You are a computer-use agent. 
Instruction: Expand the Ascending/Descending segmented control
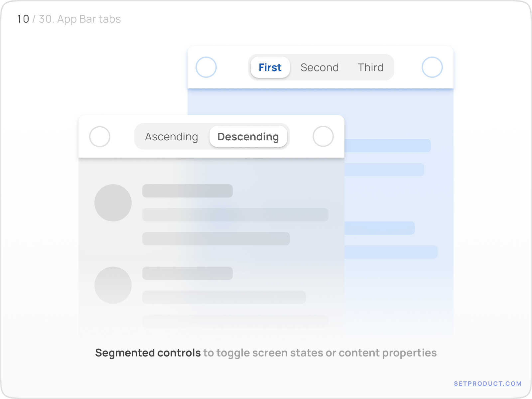(211, 136)
